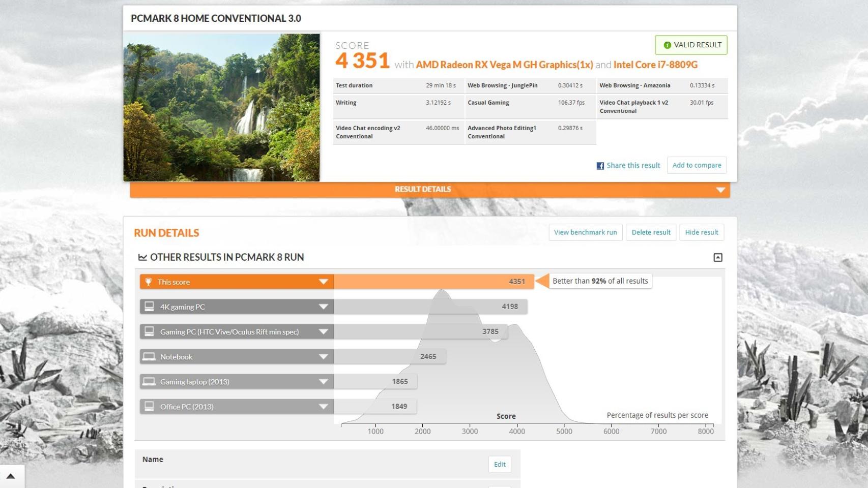Click the Hide result button

click(x=701, y=232)
